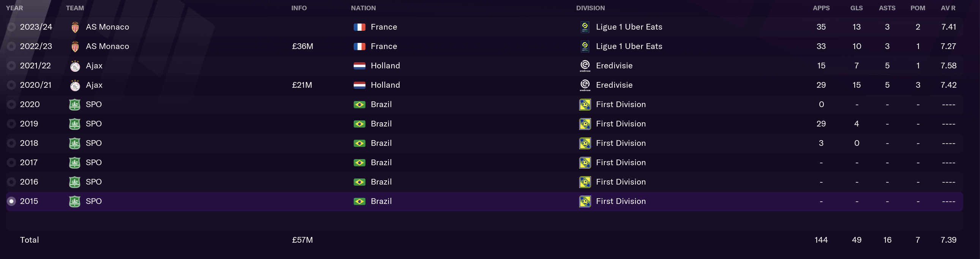
Task: Open Ajax team link in 2020/21 row
Action: [94, 85]
